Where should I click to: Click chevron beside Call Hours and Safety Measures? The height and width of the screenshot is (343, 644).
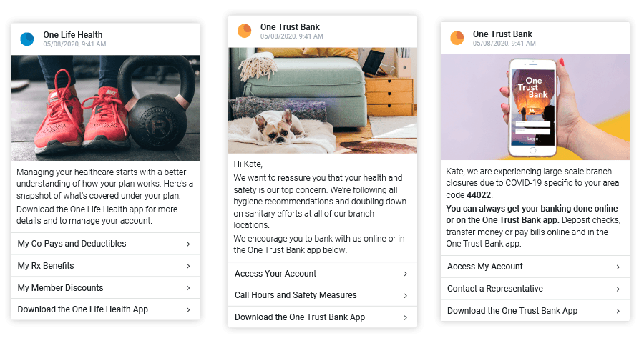coord(406,296)
